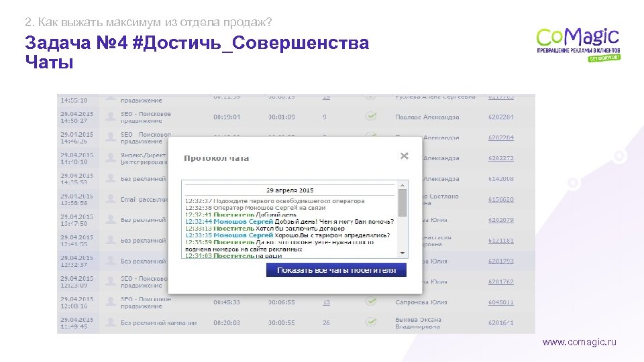Image resolution: width=644 pixels, height=362 pixels.
Task: Click duration 00:19:01
Action: [227, 117]
